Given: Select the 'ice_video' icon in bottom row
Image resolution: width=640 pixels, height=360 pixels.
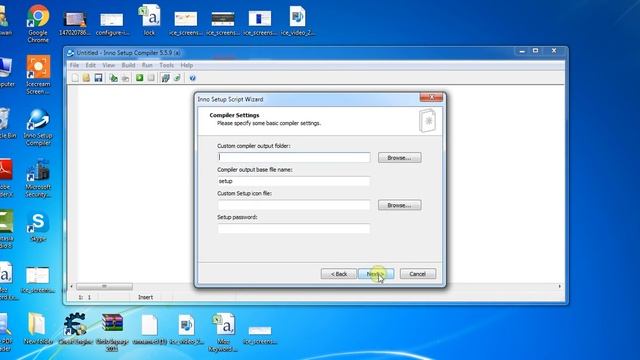Looking at the screenshot, I should pyautogui.click(x=187, y=329).
